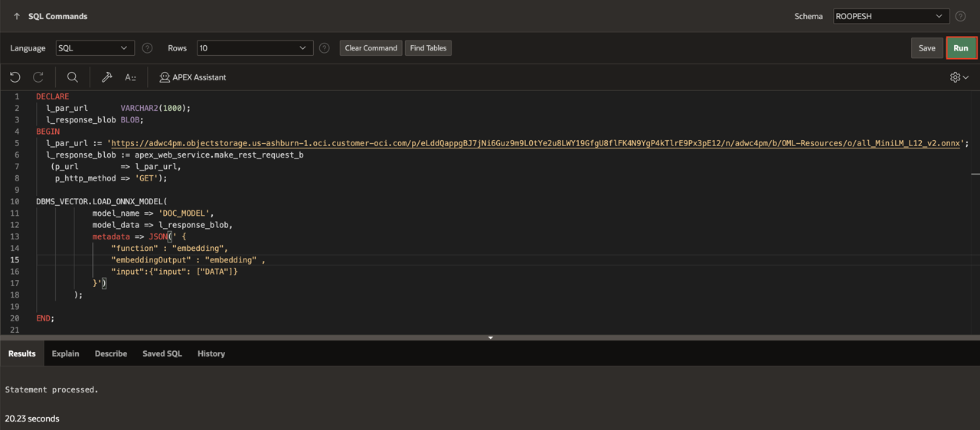
Task: Click the Redo icon in editor toolbar
Action: pyautogui.click(x=38, y=77)
